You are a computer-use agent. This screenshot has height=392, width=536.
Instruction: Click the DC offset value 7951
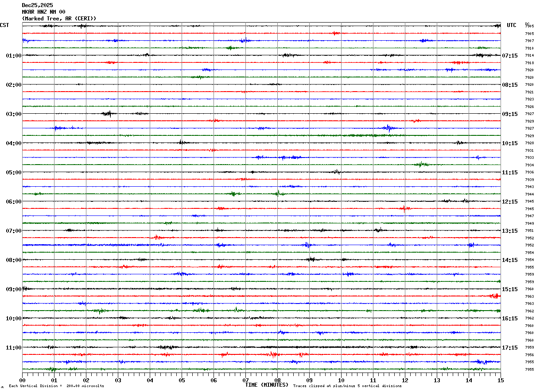pyautogui.click(x=529, y=231)
